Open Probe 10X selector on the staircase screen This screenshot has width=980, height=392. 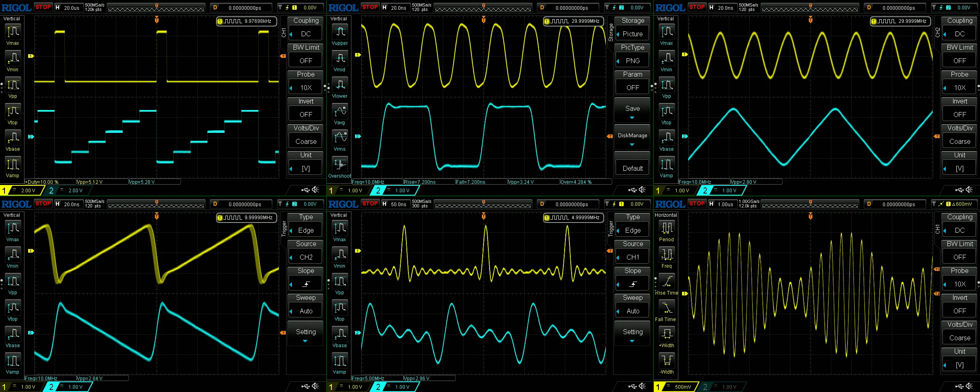coord(306,83)
